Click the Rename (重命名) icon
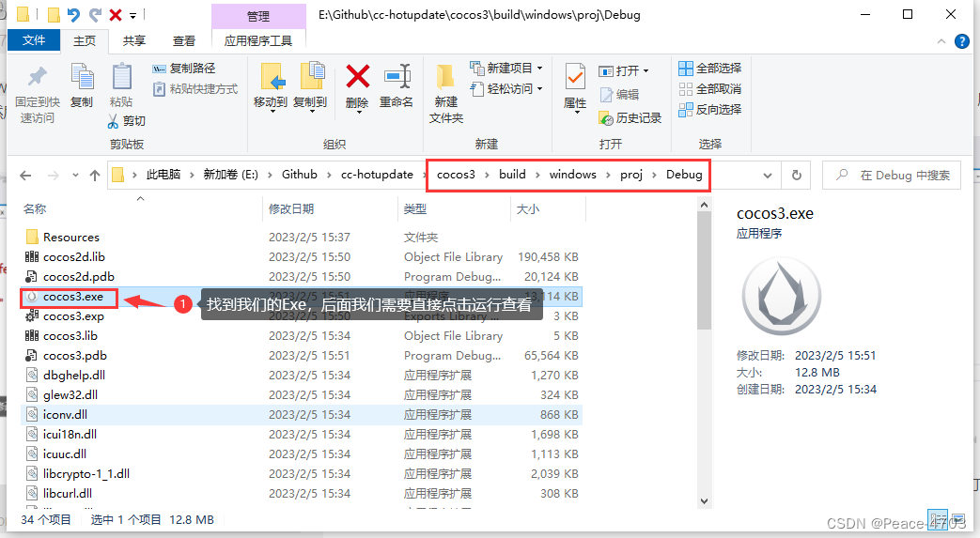Viewport: 980px width, 538px height. click(x=397, y=78)
